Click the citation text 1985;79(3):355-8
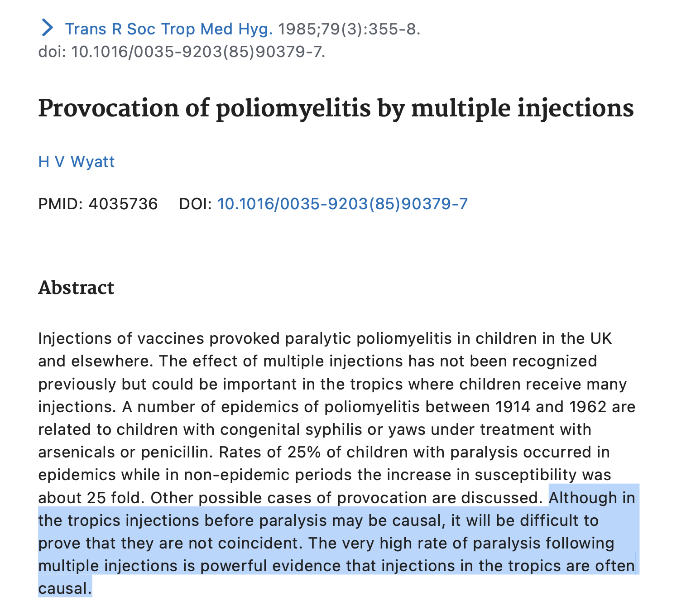 point(349,29)
